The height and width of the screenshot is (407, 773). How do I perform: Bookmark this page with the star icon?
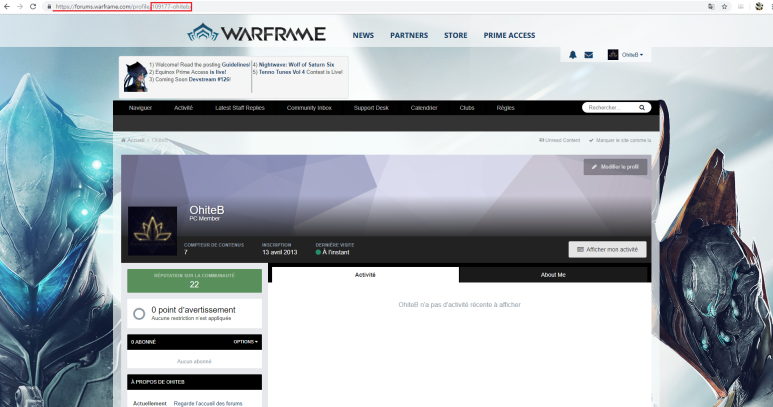724,6
